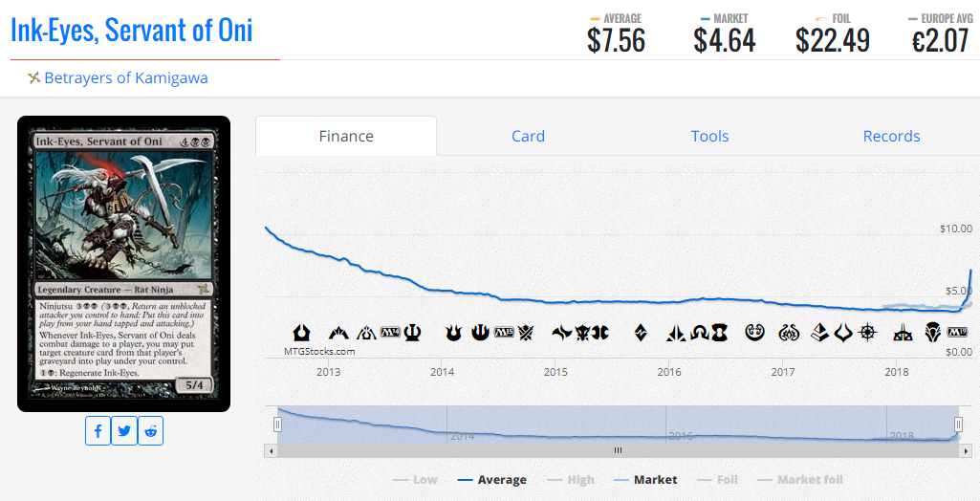Click the 2015 label on chart axis

555,372
